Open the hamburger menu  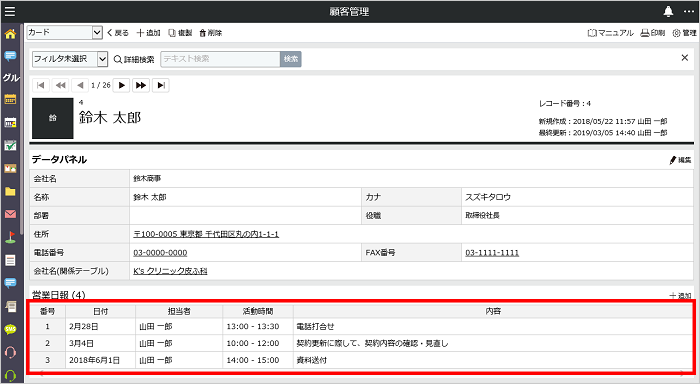click(x=9, y=11)
